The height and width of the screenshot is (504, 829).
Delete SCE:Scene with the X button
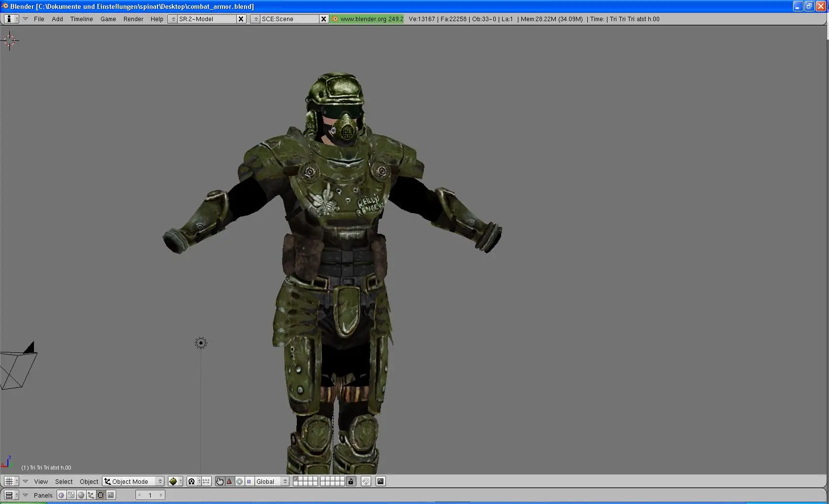(324, 19)
